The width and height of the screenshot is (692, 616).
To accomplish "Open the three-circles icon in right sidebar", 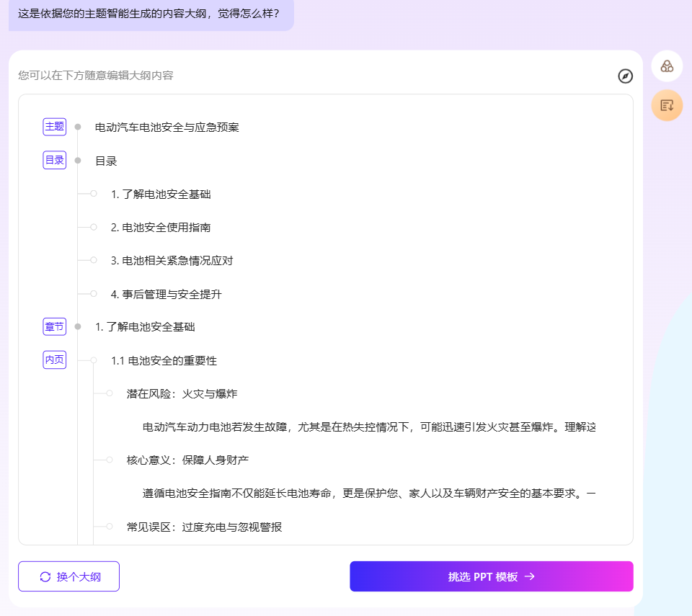I will (667, 66).
